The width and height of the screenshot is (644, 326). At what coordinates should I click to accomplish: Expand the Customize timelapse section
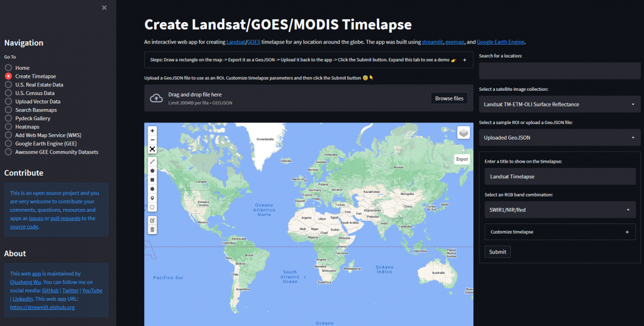point(560,232)
